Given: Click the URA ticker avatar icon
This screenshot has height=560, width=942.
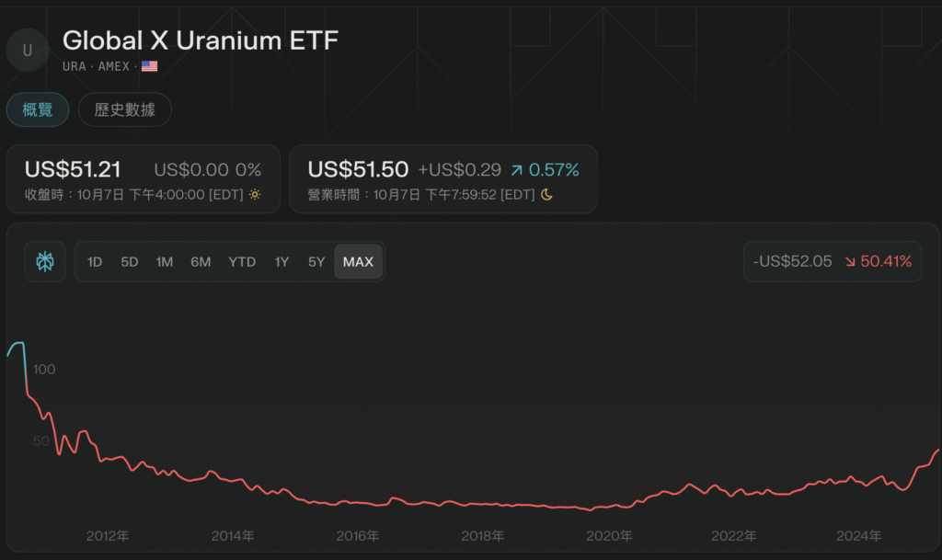Looking at the screenshot, I should [27, 51].
